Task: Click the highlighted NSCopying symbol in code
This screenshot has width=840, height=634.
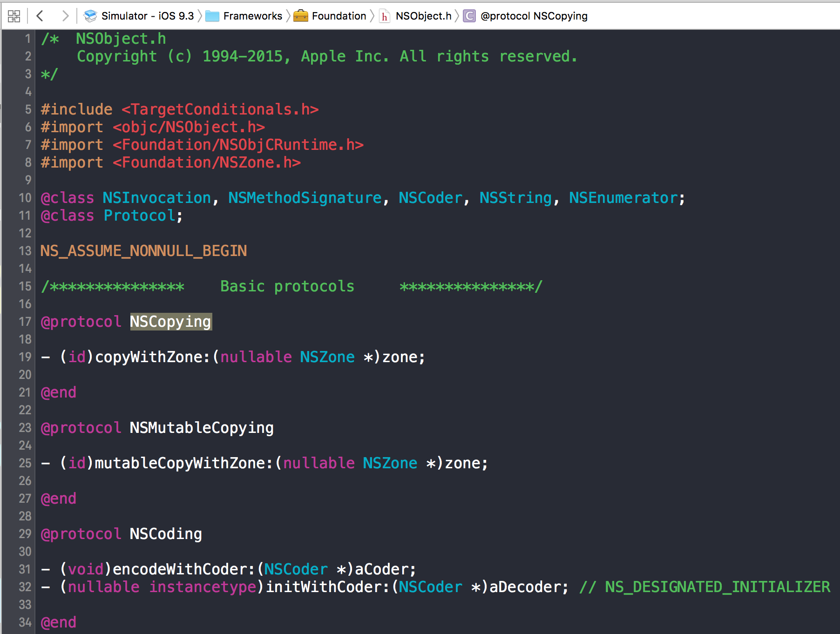Action: 170,321
